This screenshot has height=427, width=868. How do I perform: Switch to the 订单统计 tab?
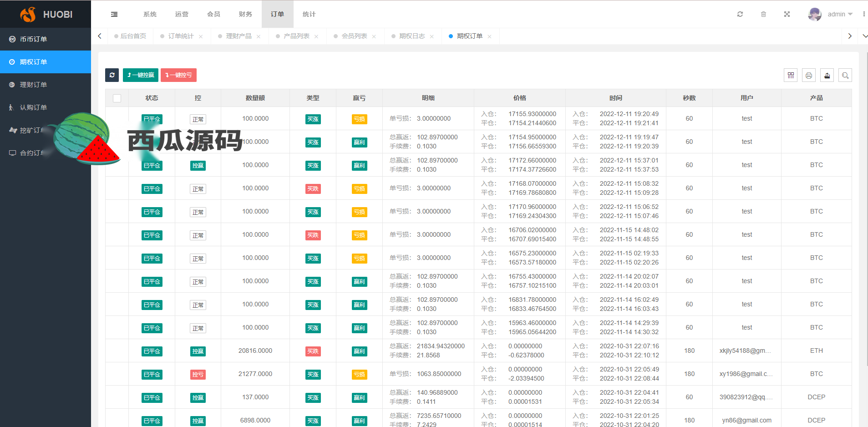click(181, 36)
